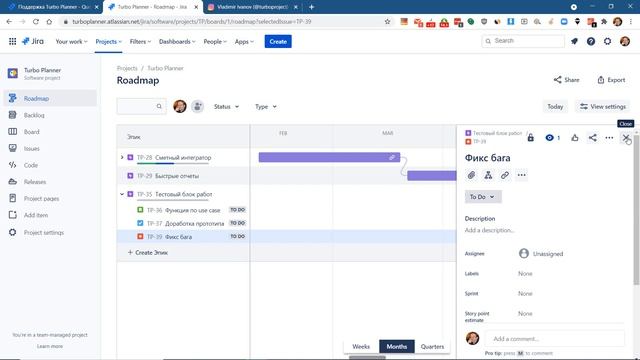
Task: Open your profile avatar menu
Action: coord(624,41)
